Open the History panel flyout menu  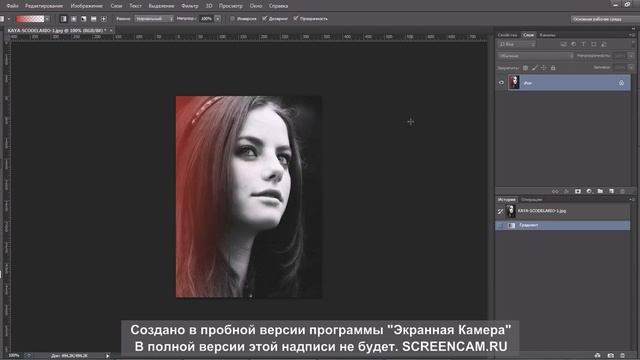[x=632, y=200]
